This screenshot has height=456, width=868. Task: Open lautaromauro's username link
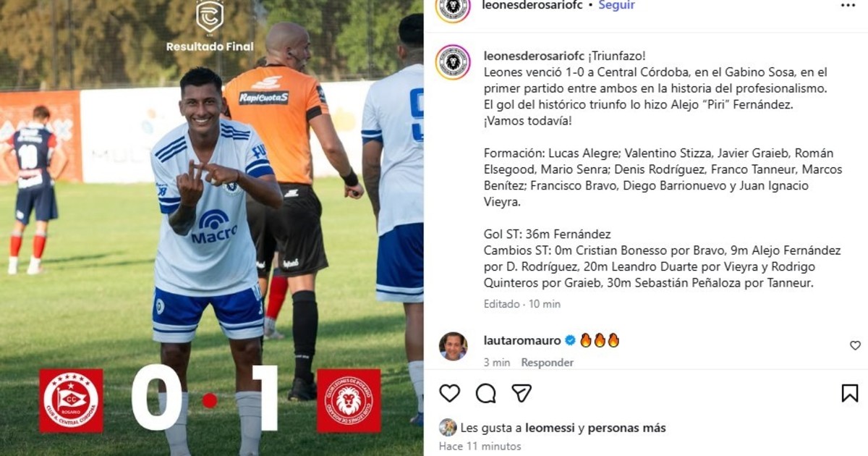[x=522, y=340]
